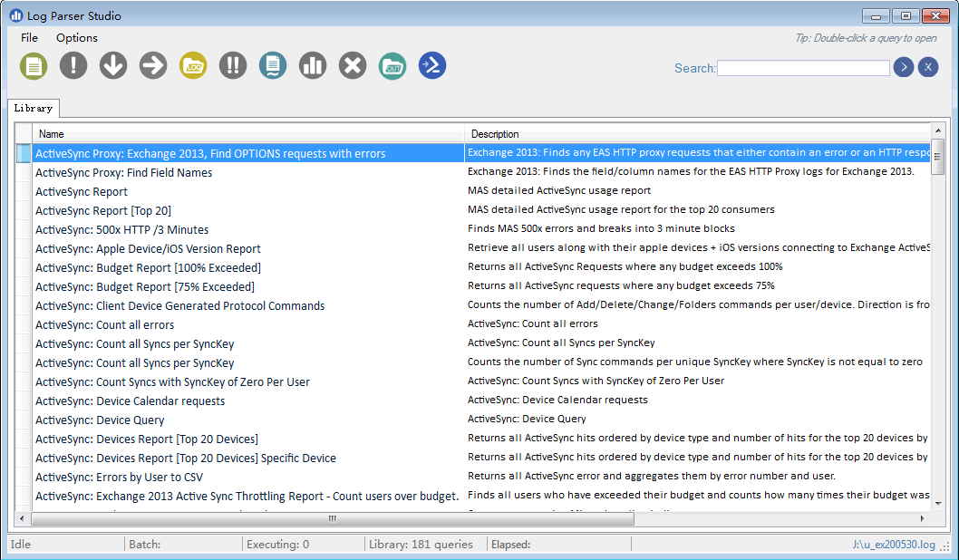959x560 pixels.
Task: Click the teal document icon in toolbar
Action: click(273, 65)
